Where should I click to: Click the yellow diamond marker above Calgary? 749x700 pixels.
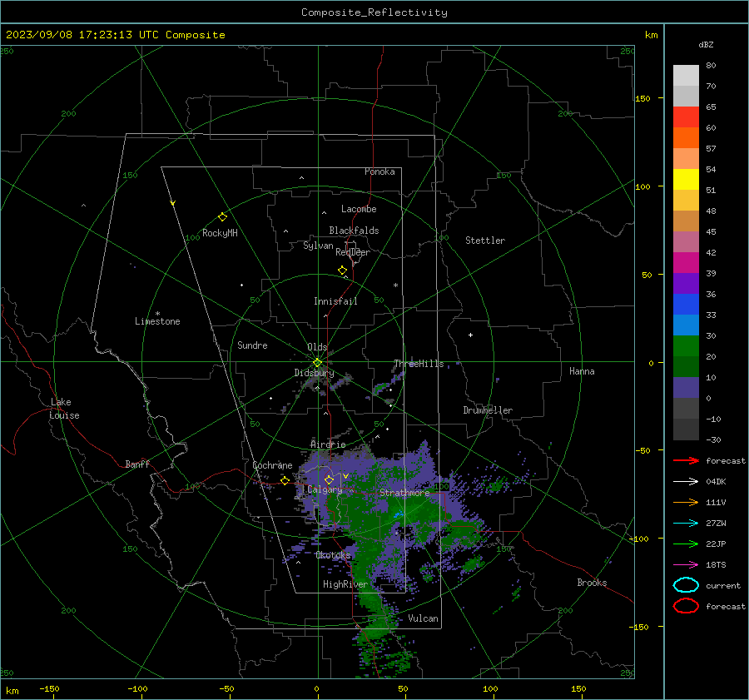click(329, 479)
